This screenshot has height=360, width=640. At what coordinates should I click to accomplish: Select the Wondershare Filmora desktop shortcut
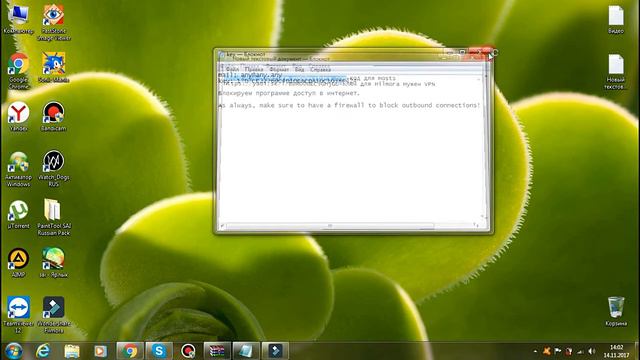53,315
